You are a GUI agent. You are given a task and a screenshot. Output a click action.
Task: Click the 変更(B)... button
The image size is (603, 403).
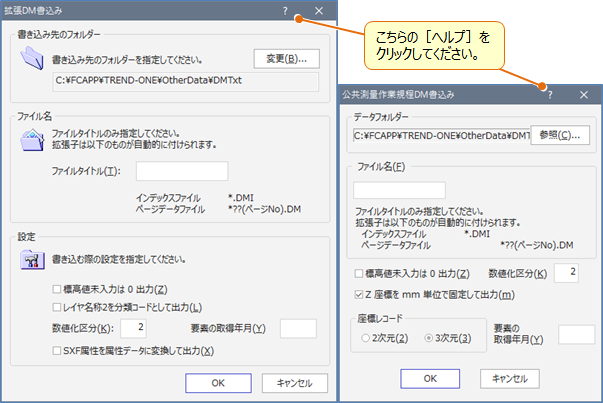(x=287, y=59)
